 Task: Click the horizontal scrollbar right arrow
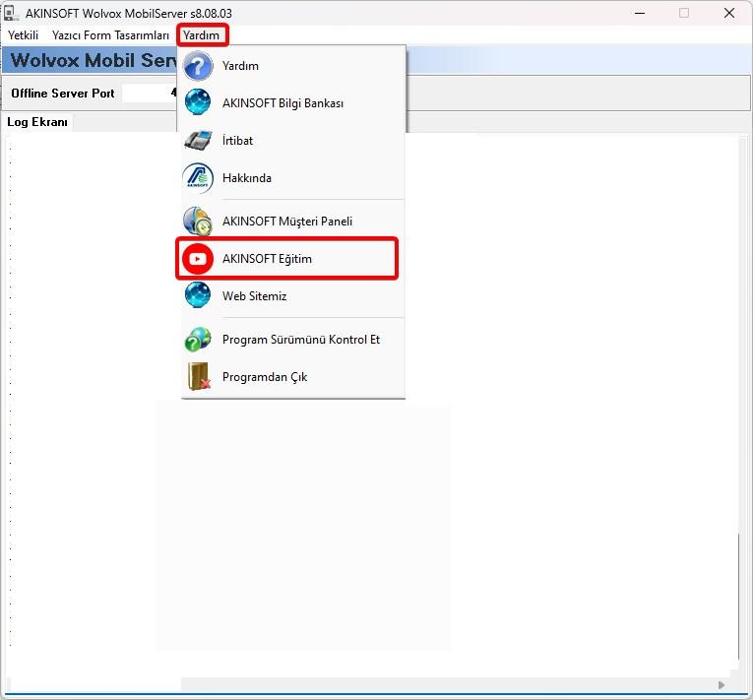(x=722, y=684)
